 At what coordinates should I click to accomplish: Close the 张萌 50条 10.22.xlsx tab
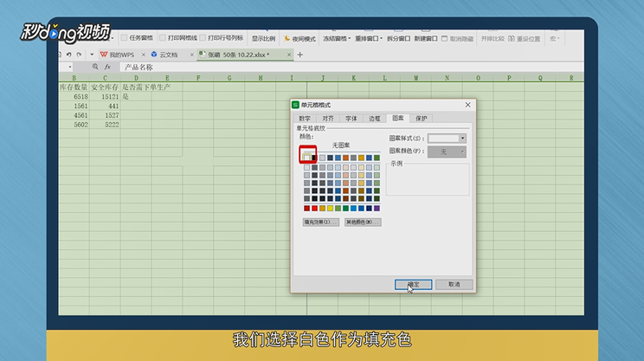[x=289, y=55]
